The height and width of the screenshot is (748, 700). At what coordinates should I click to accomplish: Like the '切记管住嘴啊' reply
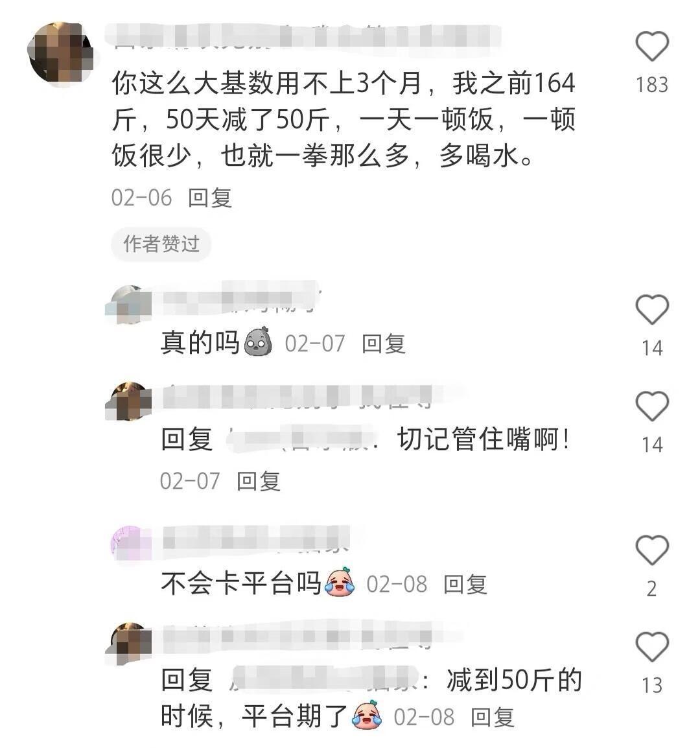click(x=652, y=406)
